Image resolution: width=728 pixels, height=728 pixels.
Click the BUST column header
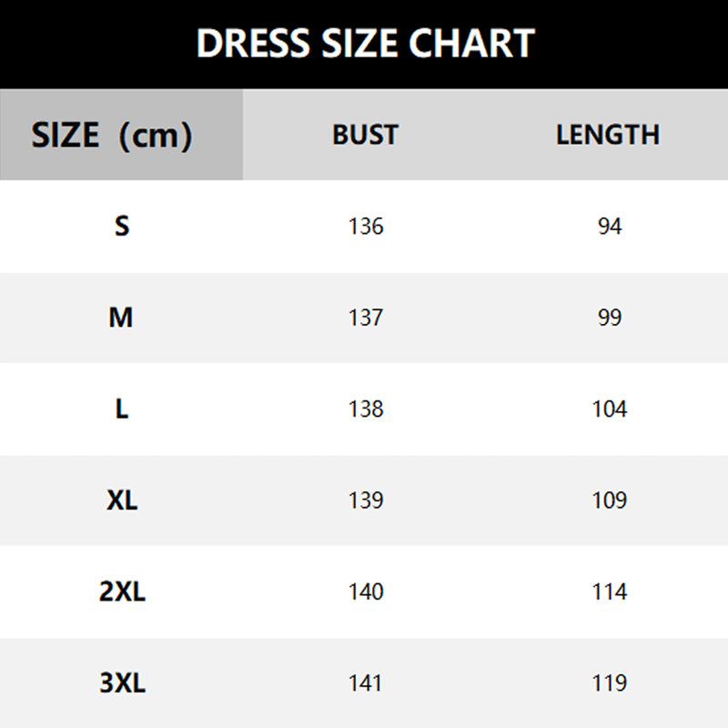pyautogui.click(x=365, y=135)
